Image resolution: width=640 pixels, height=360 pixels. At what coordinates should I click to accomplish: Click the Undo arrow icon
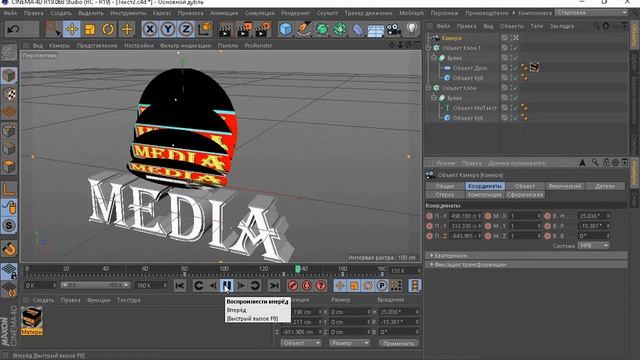13,29
